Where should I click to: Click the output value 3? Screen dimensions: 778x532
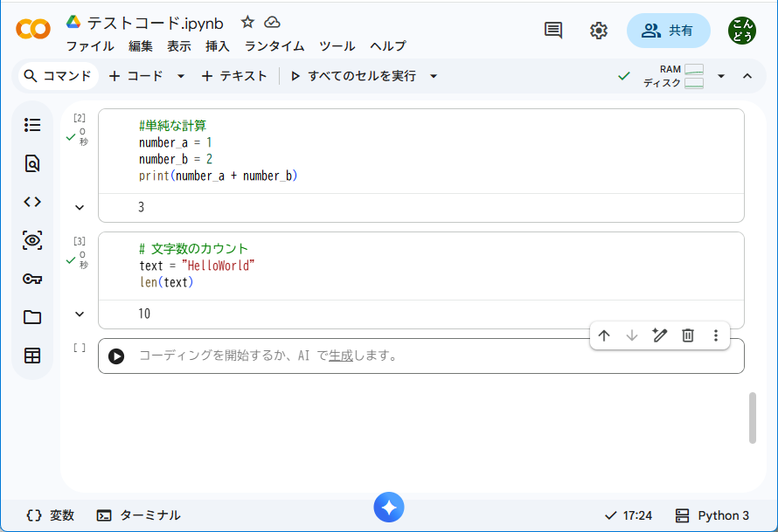pos(142,207)
